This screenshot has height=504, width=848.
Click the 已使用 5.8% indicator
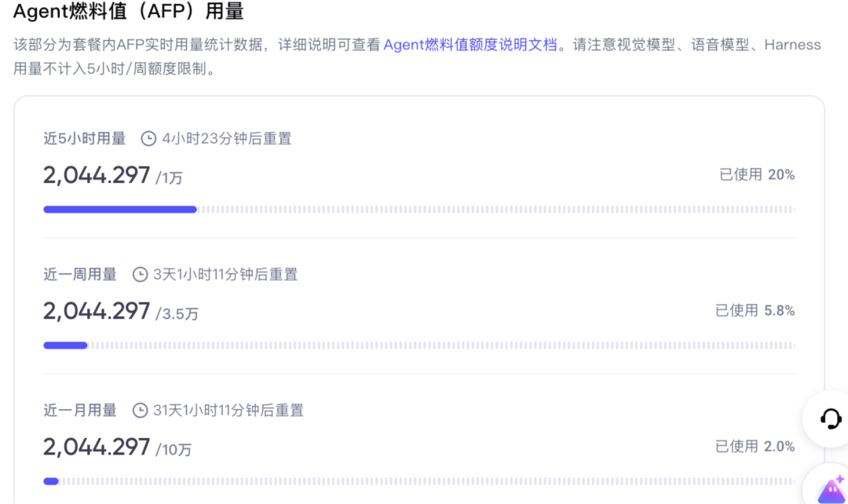pos(755,310)
